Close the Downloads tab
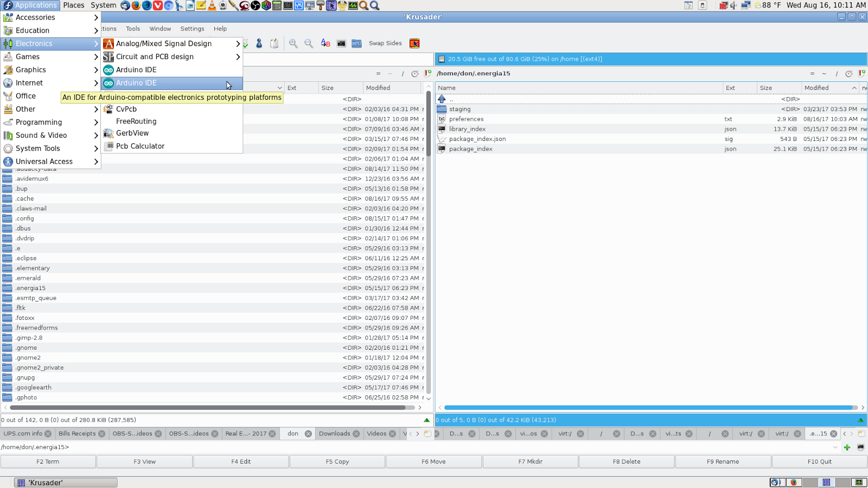Screen dimensions: 868x488 (356, 434)
